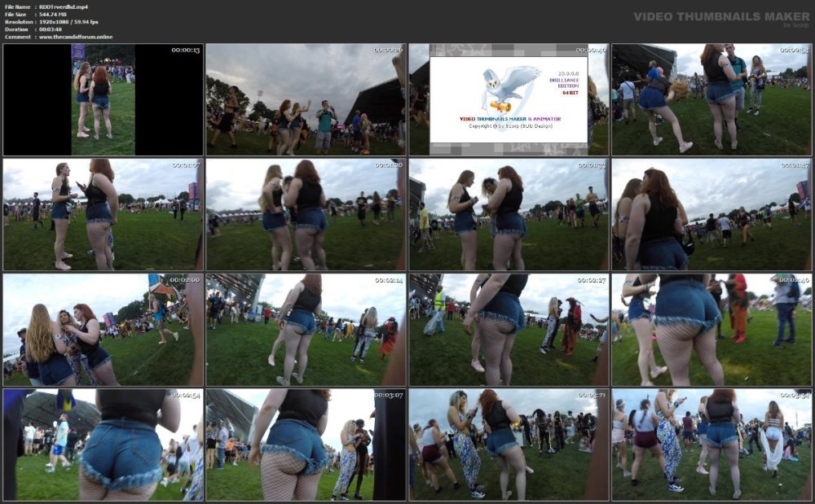The height and width of the screenshot is (504, 815).
Task: Click the comment text www.thecandidforum.online
Action: [76, 37]
